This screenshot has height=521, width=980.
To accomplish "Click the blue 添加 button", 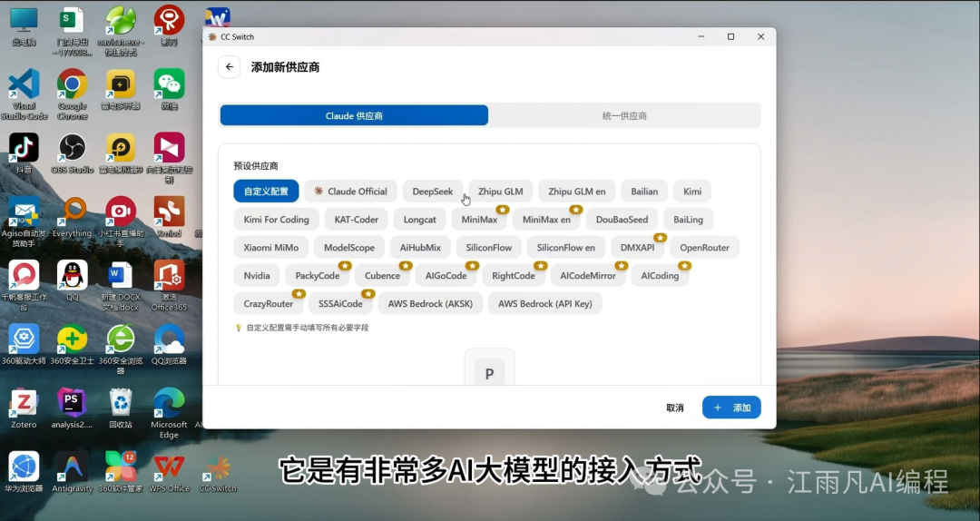I will 732,408.
